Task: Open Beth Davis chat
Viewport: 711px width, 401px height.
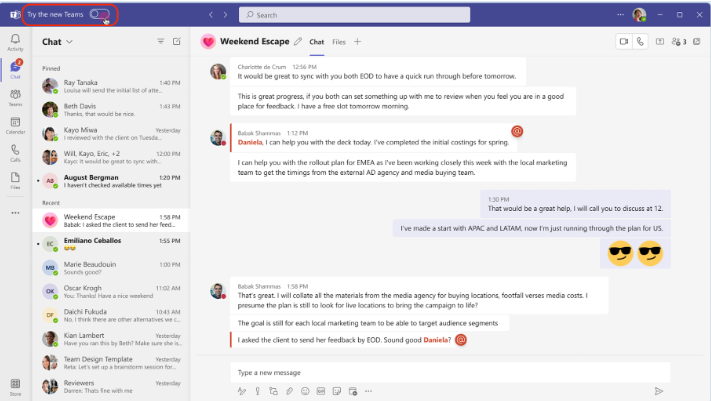Action: [x=111, y=110]
